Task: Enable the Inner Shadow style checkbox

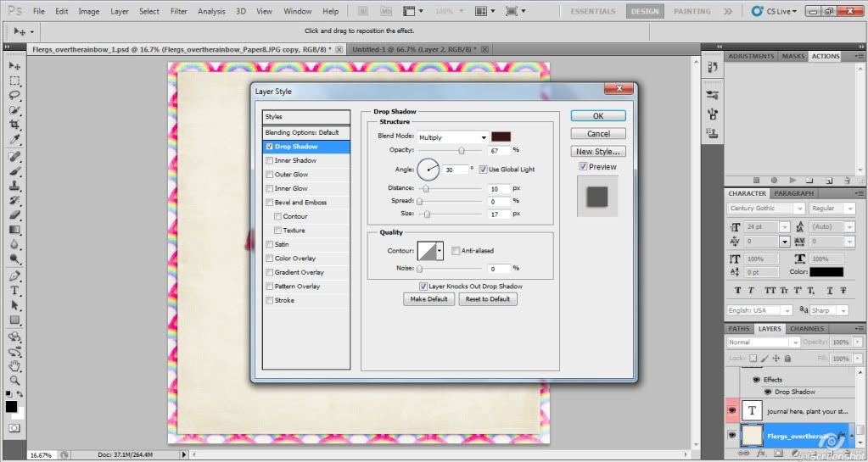Action: (x=270, y=160)
